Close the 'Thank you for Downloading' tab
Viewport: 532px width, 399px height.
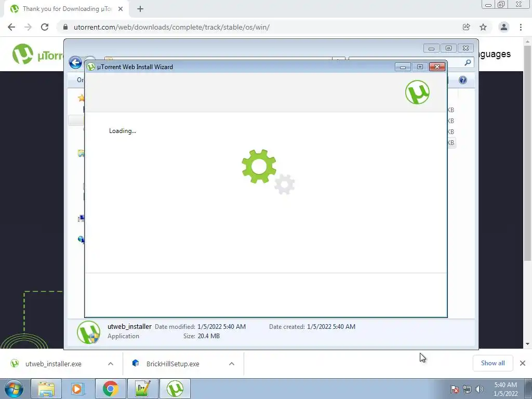coord(121,9)
